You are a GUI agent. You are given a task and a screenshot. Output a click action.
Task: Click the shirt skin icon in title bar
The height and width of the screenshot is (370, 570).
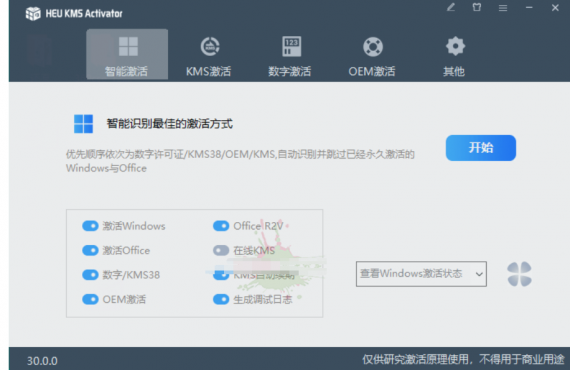coord(477,7)
